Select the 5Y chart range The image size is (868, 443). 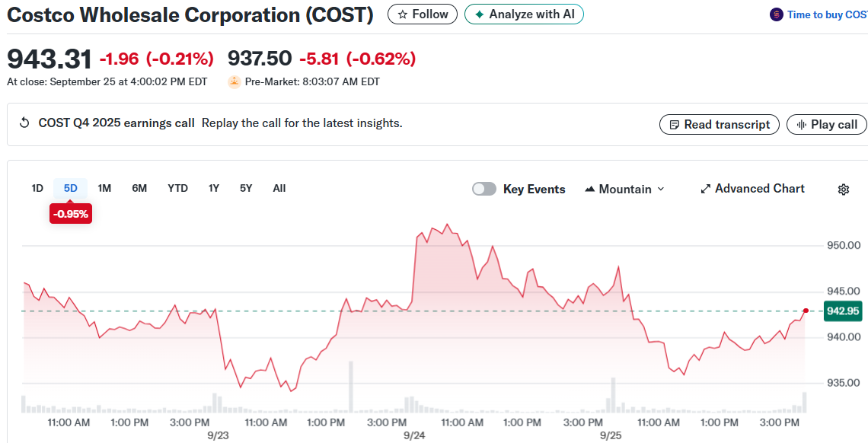pyautogui.click(x=246, y=188)
